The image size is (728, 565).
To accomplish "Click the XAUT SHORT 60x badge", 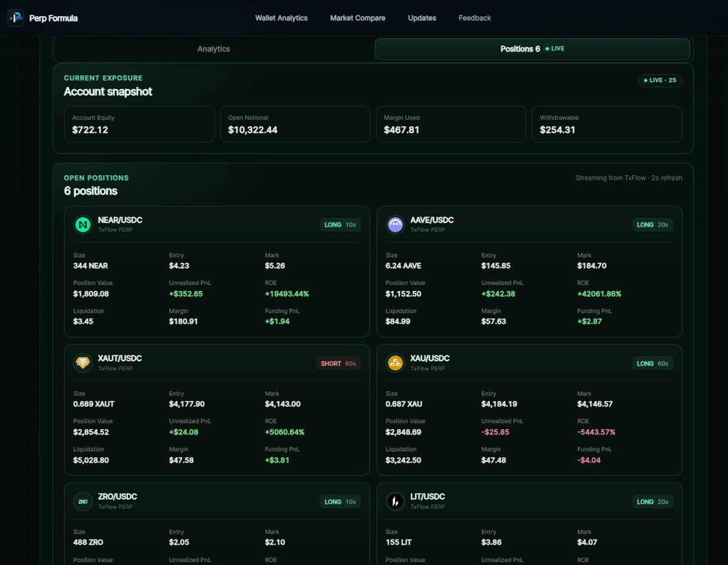I will click(339, 364).
